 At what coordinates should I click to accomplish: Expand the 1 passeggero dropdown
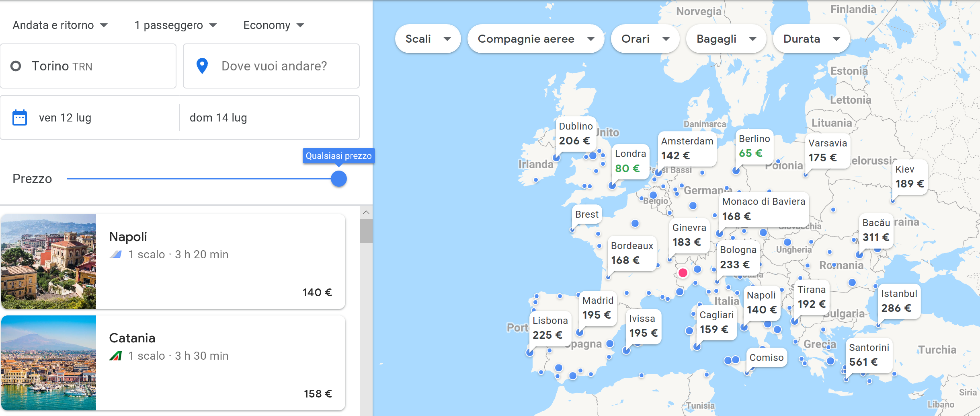click(176, 25)
